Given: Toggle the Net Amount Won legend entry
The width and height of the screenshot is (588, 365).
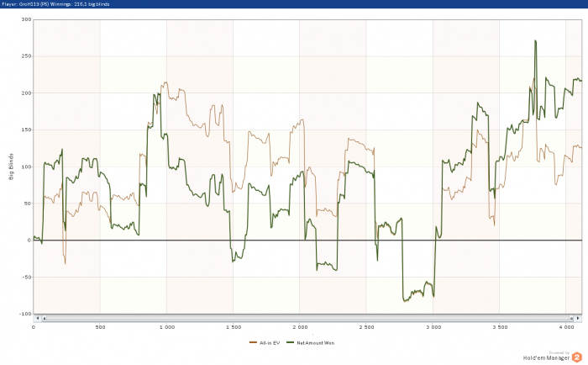Looking at the screenshot, I should pos(310,343).
